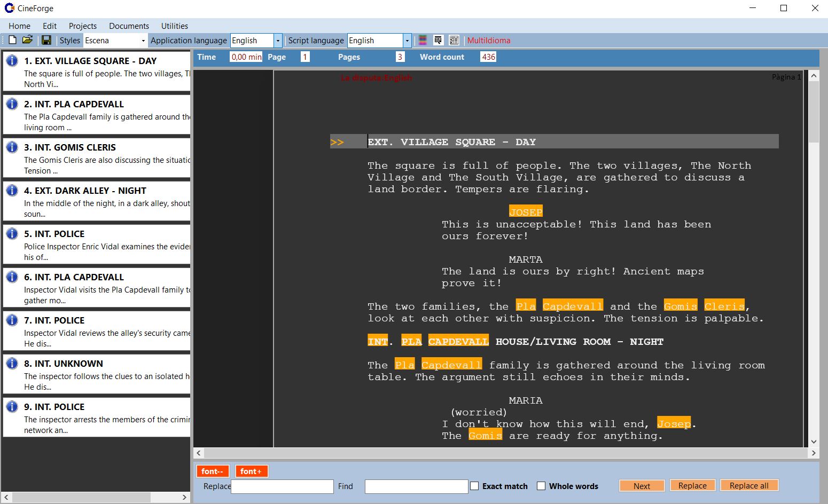
Task: Click the info icon for scene 1 EXT. VILLAGE SQUARE
Action: 12,60
